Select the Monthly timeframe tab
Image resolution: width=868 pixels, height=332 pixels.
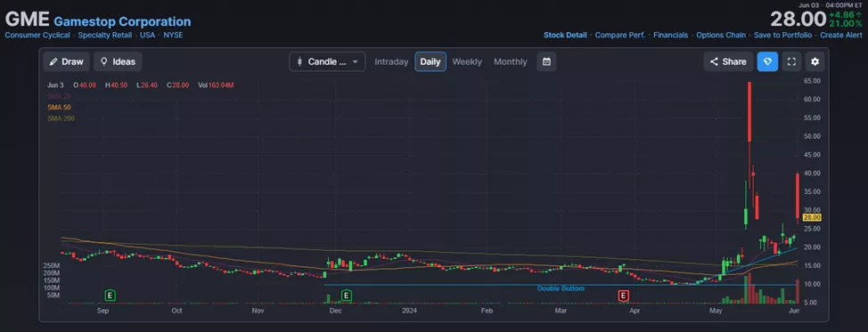pyautogui.click(x=511, y=62)
